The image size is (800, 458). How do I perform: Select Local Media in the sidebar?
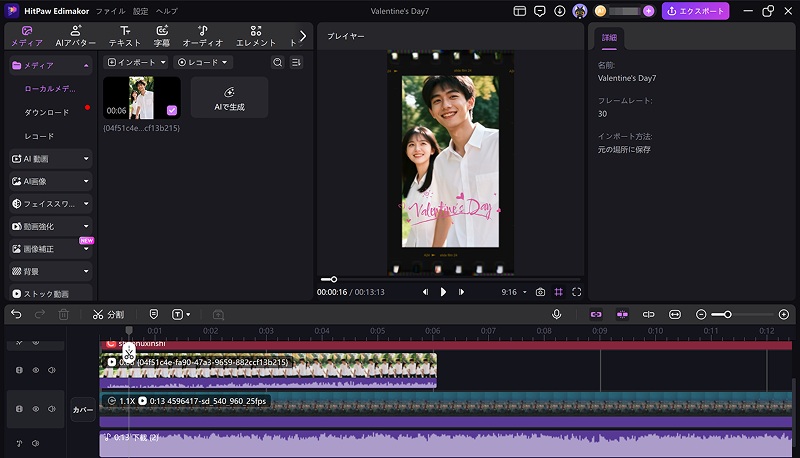(x=50, y=89)
